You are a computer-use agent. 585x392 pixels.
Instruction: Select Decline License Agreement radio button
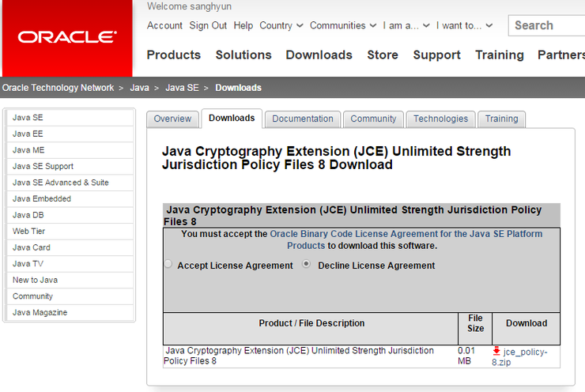(308, 265)
